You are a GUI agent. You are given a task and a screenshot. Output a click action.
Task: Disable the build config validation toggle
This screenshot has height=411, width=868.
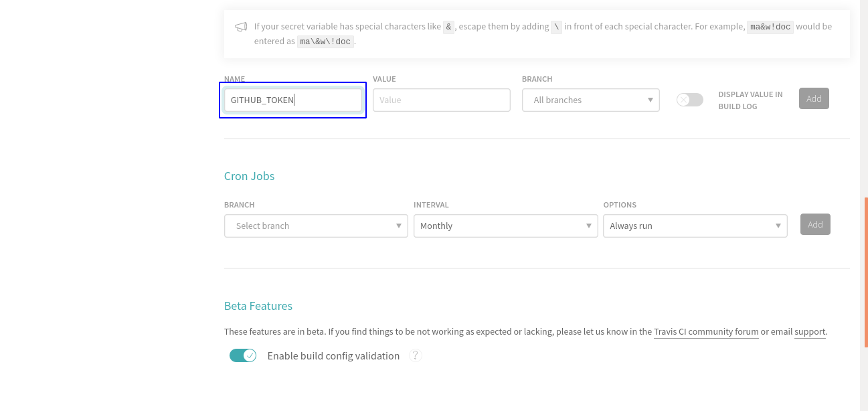(243, 355)
